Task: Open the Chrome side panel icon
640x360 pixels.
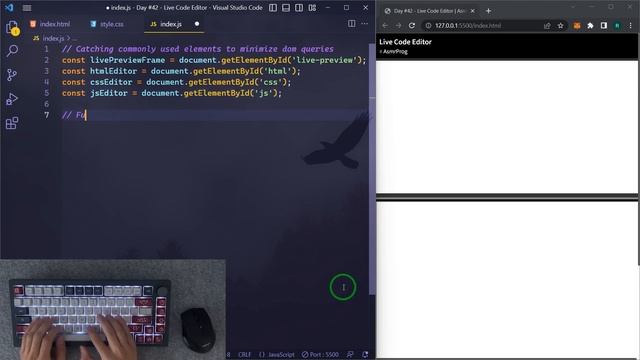Action: pos(604,25)
